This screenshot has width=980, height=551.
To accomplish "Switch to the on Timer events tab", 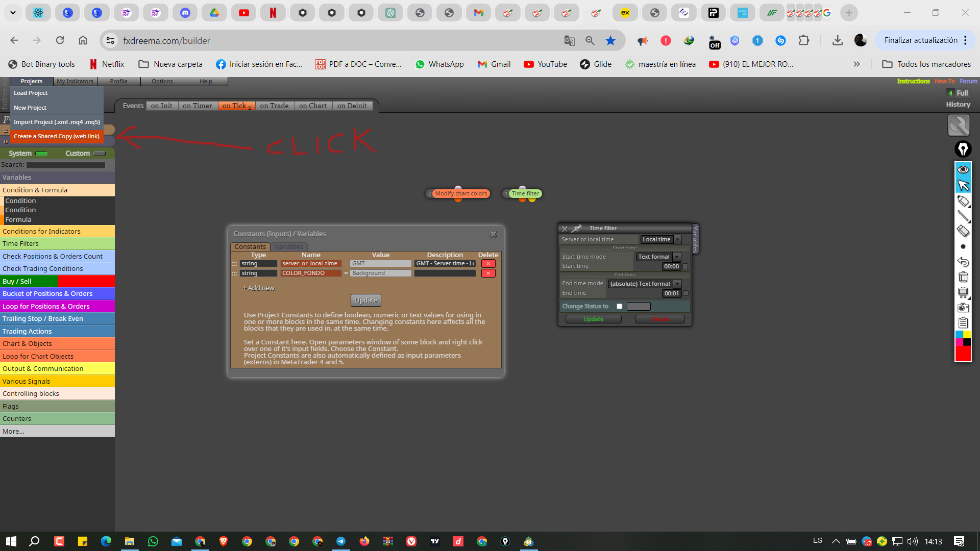I will [197, 106].
